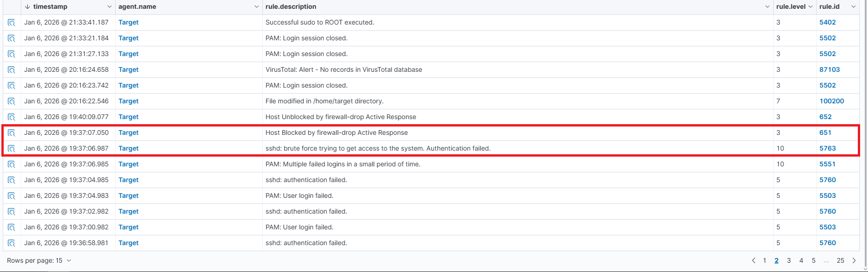Screen dimensions: 868x272
Task: Jump to last page 25
Action: pyautogui.click(x=841, y=260)
